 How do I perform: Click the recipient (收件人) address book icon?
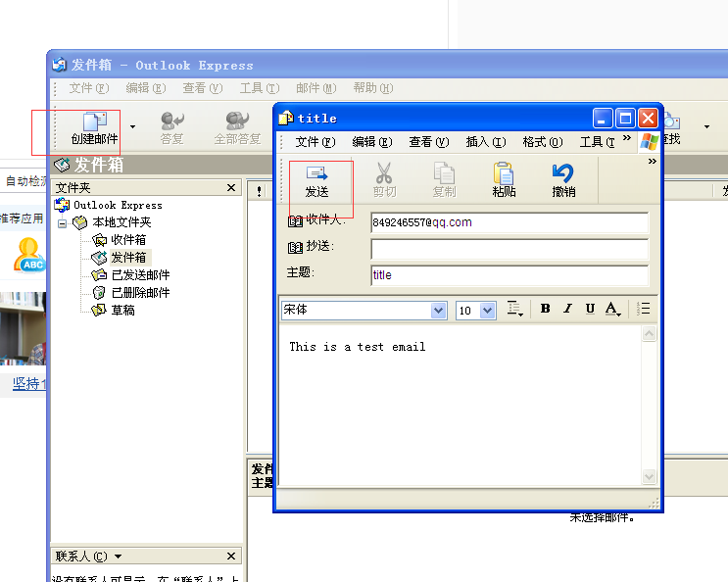pyautogui.click(x=295, y=221)
